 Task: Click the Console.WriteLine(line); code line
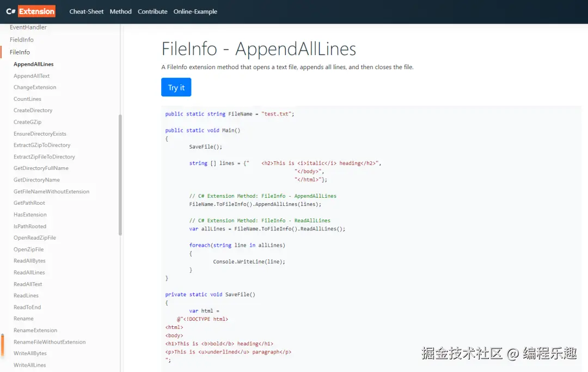(x=249, y=261)
